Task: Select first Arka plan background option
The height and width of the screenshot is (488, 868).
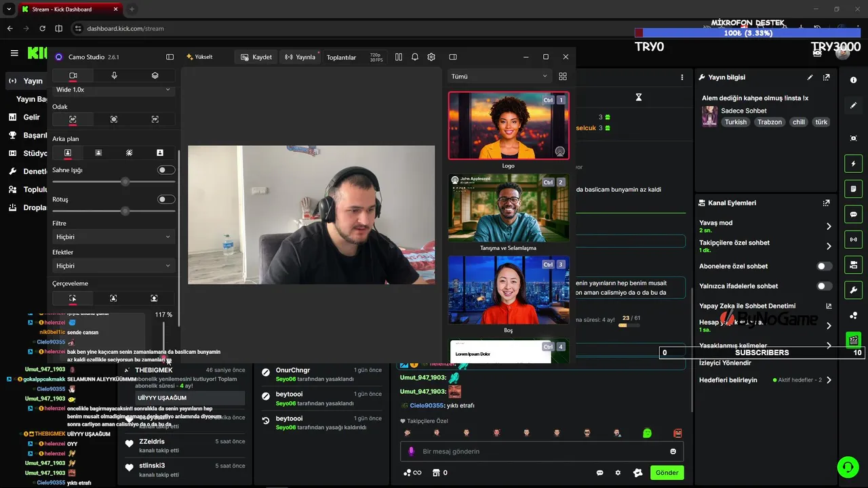Action: (68, 153)
